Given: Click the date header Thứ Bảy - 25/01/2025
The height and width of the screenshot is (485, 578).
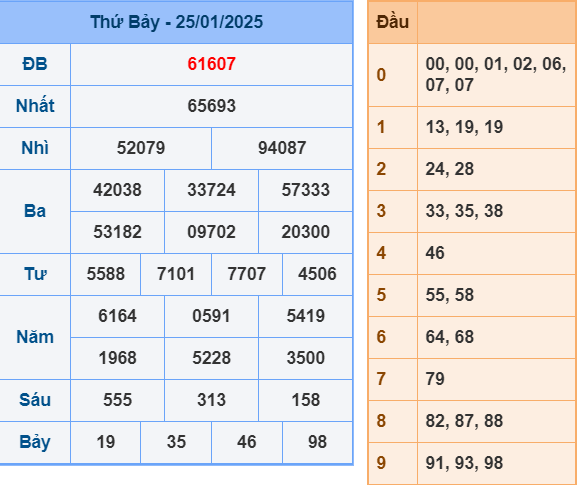Looking at the screenshot, I should click(x=177, y=22).
